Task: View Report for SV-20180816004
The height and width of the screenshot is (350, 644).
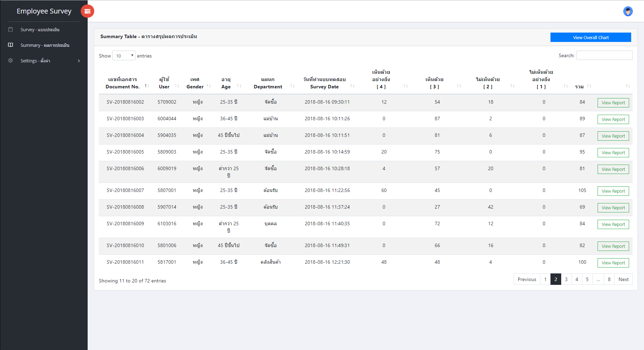Action: coord(613,136)
